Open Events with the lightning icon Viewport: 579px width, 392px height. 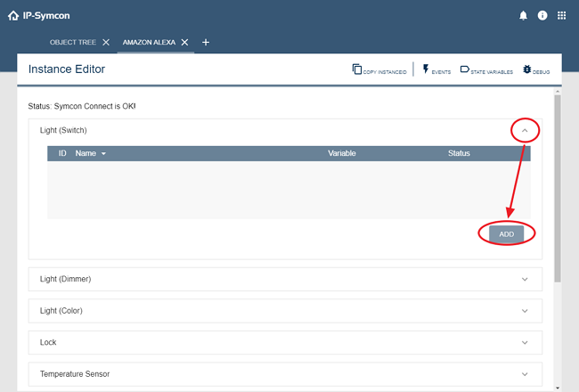[426, 69]
